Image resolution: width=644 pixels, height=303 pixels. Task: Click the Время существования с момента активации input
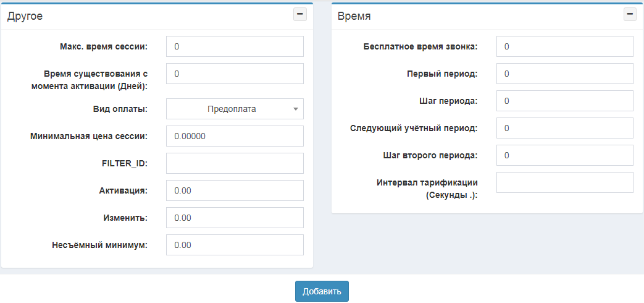235,74
